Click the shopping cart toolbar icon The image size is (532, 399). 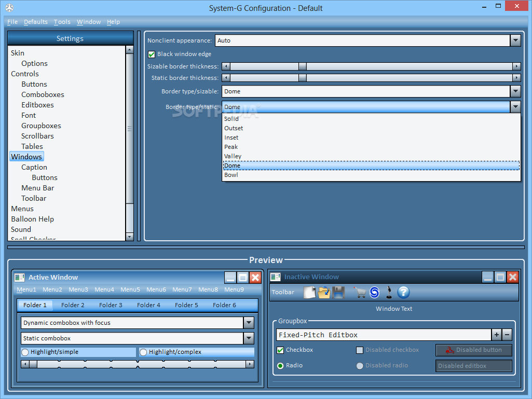click(360, 292)
